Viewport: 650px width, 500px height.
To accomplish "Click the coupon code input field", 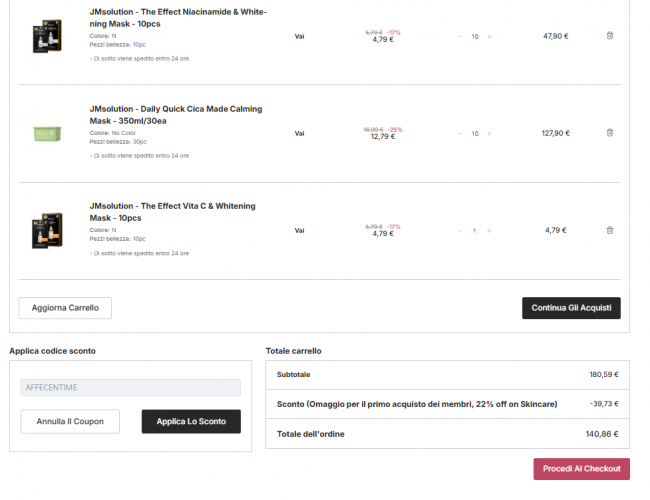I will coord(130,388).
